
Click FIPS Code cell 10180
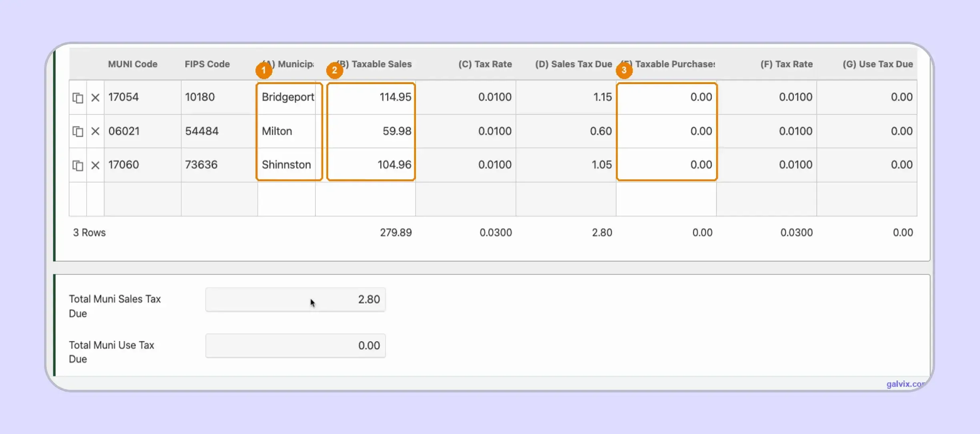click(x=219, y=97)
